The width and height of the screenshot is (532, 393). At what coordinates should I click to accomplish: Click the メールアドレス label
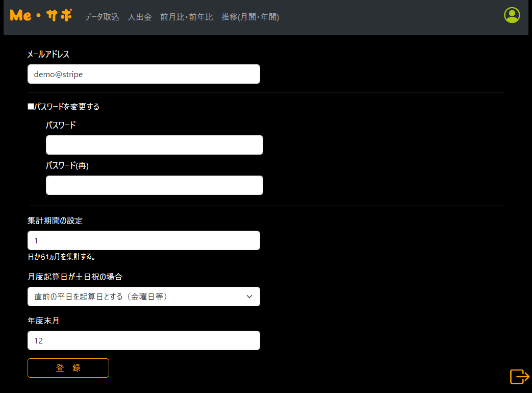[48, 54]
